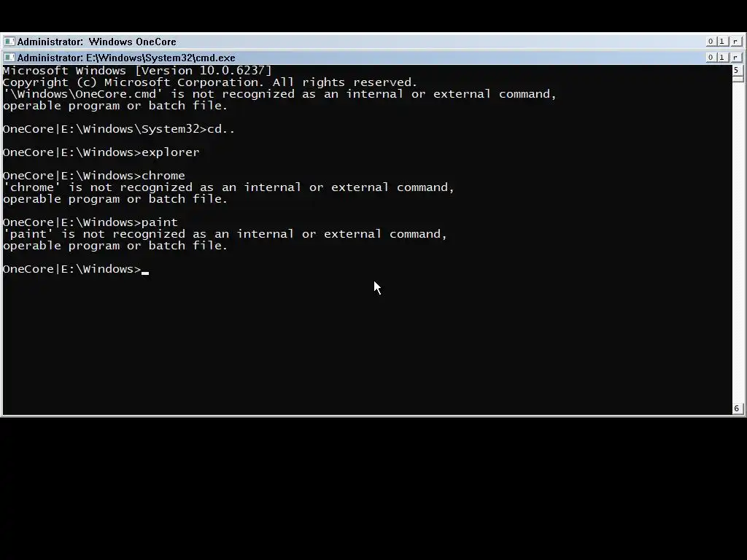
Task: Click the 'OneCore|E:\Windows>explorer' command line
Action: pos(101,152)
